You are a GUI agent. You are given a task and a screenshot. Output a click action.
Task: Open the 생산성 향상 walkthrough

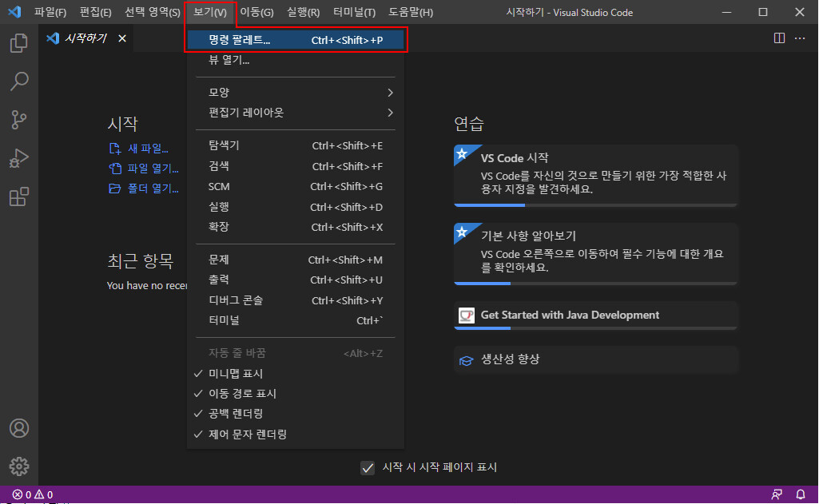coord(595,360)
